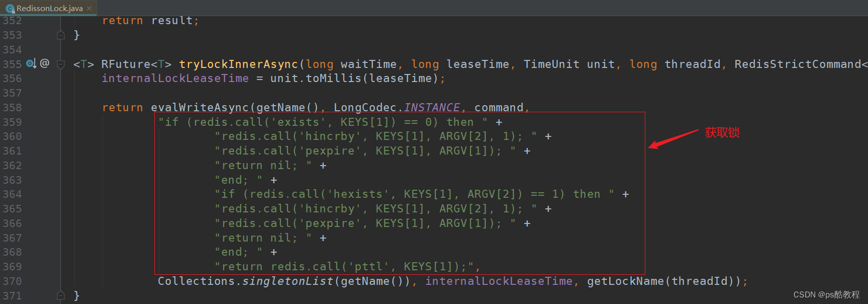Click line number 357 in the gutter

tap(12, 93)
